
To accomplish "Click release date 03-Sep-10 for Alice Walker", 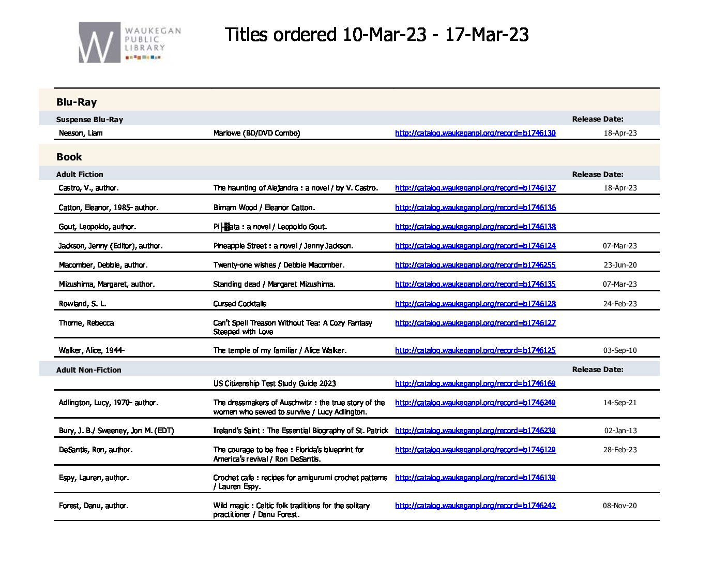I will [620, 350].
